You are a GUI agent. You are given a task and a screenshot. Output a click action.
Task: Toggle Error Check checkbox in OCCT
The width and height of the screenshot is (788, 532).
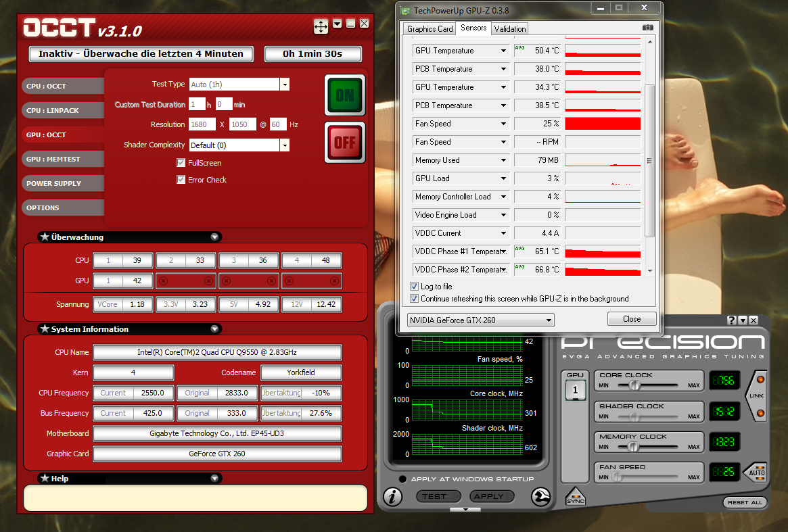181,179
